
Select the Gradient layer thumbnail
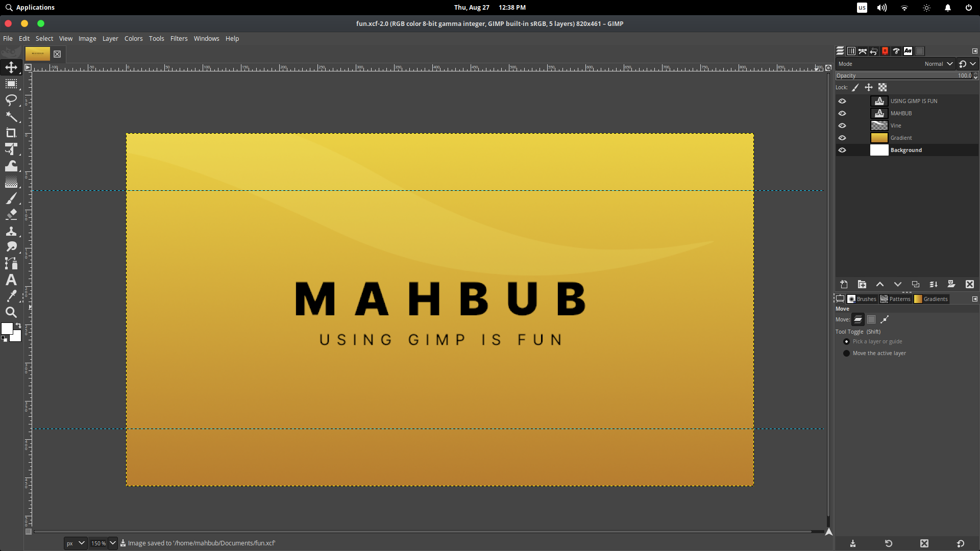tap(879, 138)
